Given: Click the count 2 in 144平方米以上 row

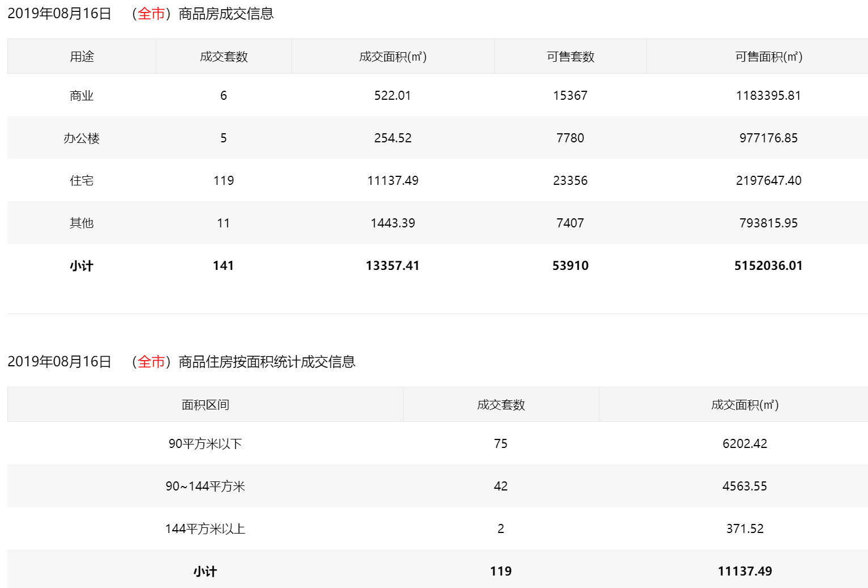Looking at the screenshot, I should 501,528.
